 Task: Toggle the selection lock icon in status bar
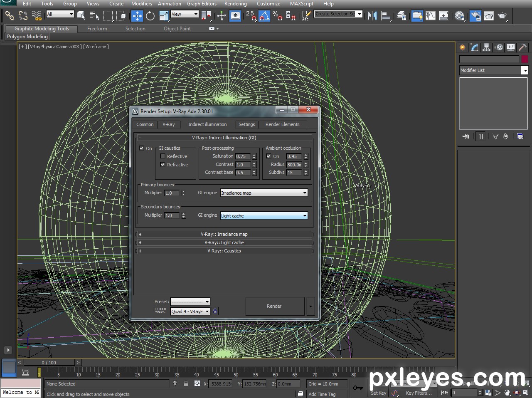[x=186, y=383]
